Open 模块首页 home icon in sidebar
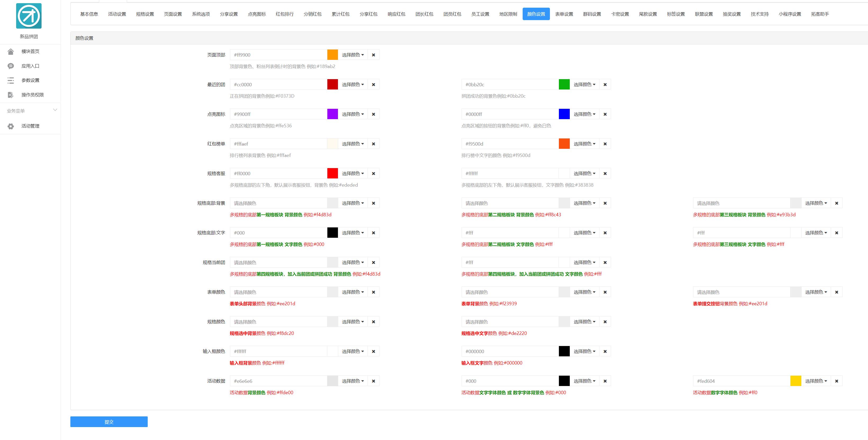The height and width of the screenshot is (440, 868). click(x=11, y=51)
